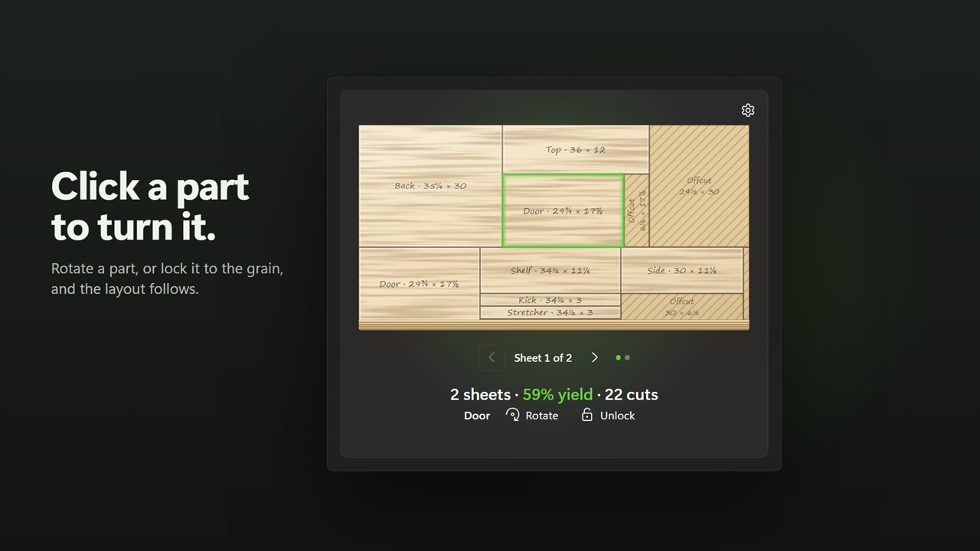Click the "Rotate a part, or lock it" description
Screen dimensions: 980x551
(x=167, y=279)
